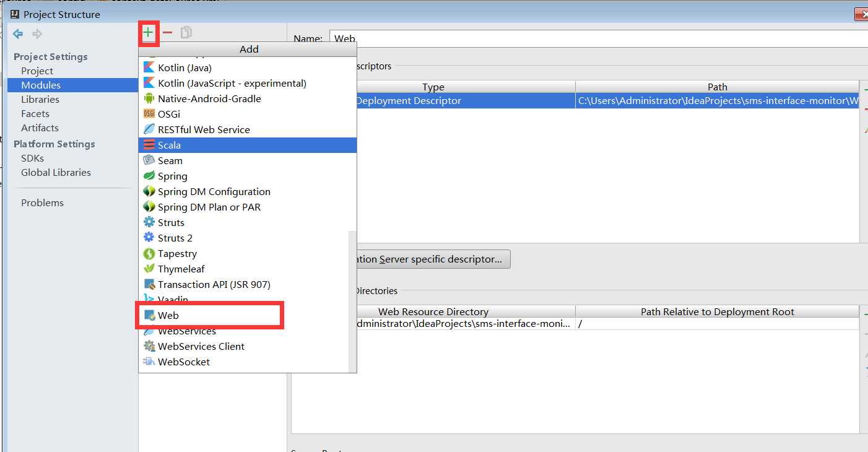
Task: Click the green plus Add button
Action: 148,33
